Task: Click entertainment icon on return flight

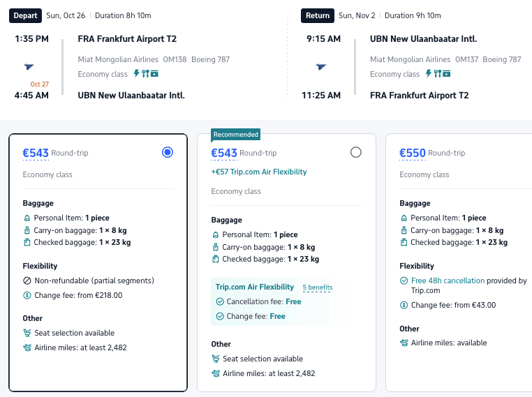Action: (x=447, y=74)
